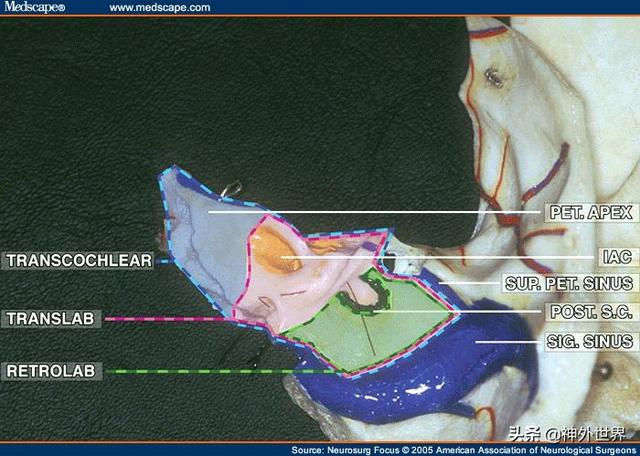The width and height of the screenshot is (640, 456).
Task: Click the Chinese watermark in bottom corner
Action: coord(567,434)
